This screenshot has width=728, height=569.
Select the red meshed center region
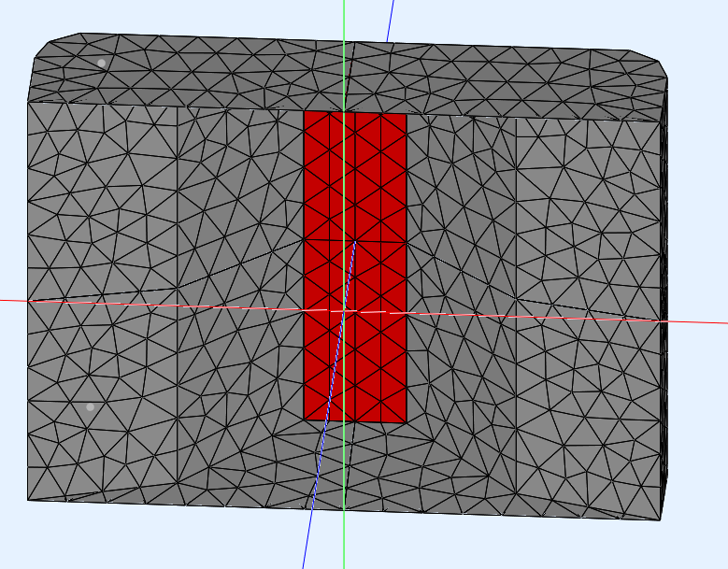pyautogui.click(x=355, y=267)
